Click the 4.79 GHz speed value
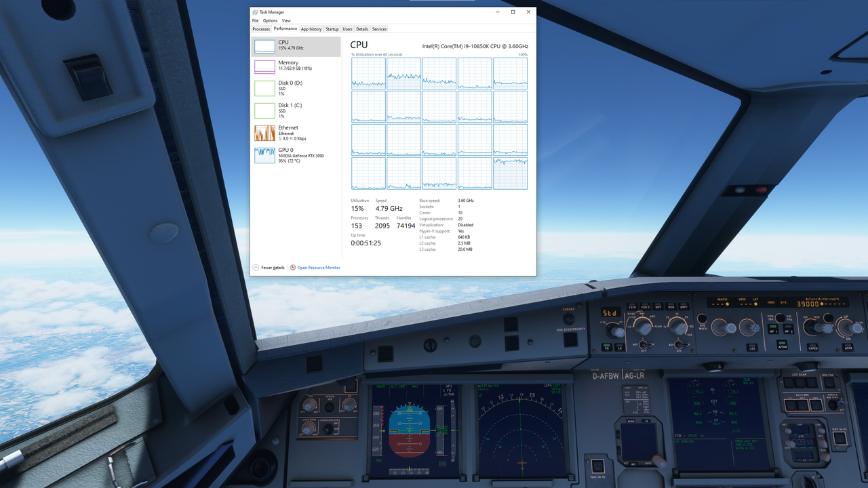This screenshot has width=868, height=488. (x=389, y=208)
